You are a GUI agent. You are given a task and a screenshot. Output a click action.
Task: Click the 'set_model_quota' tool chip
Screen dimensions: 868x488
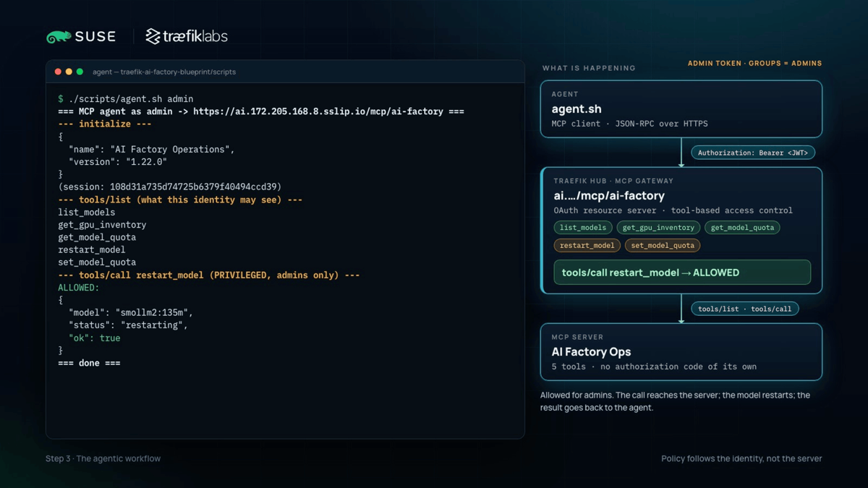point(662,246)
